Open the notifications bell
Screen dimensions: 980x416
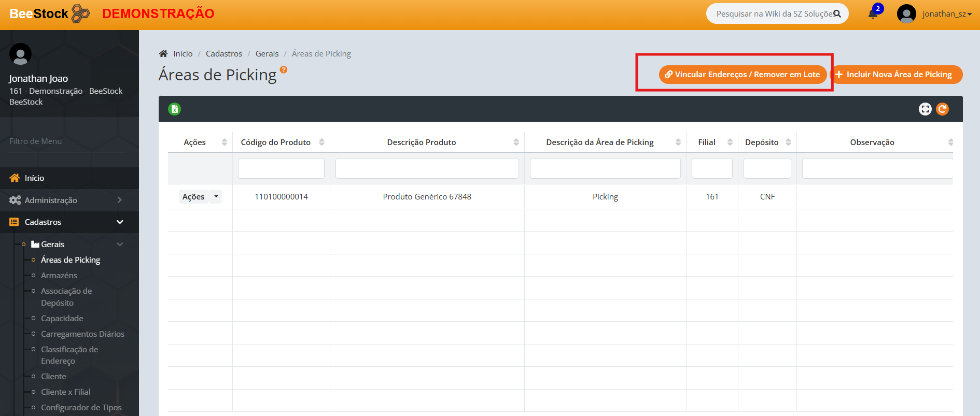click(x=873, y=14)
